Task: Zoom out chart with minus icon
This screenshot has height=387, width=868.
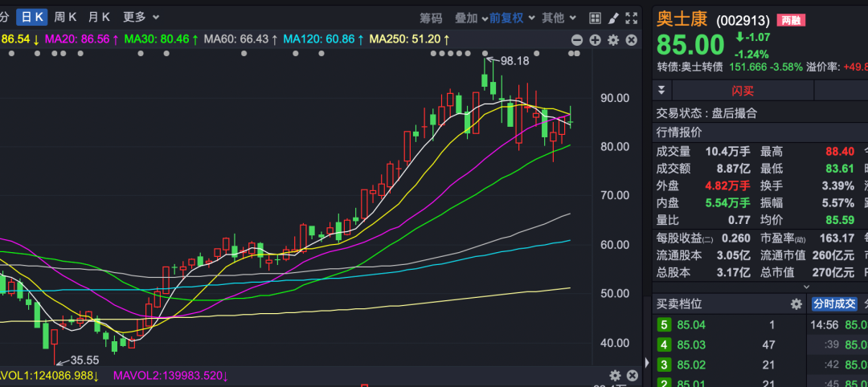Action: point(577,40)
